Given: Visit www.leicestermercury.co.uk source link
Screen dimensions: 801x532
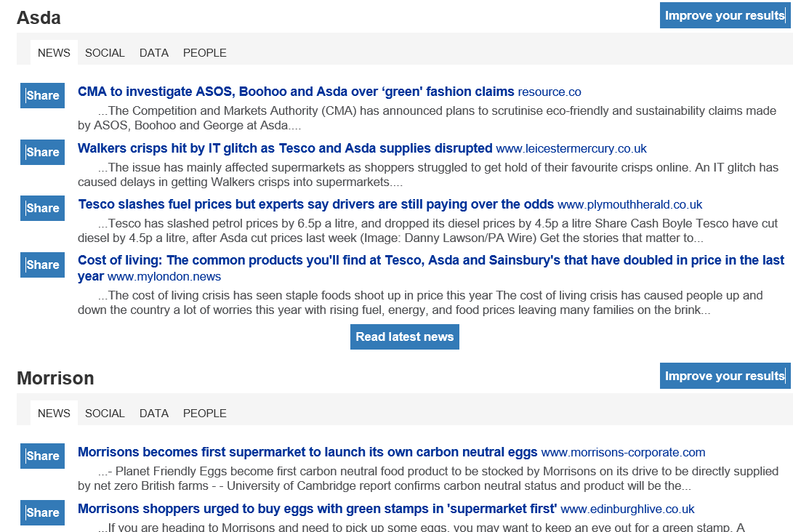Looking at the screenshot, I should 571,148.
